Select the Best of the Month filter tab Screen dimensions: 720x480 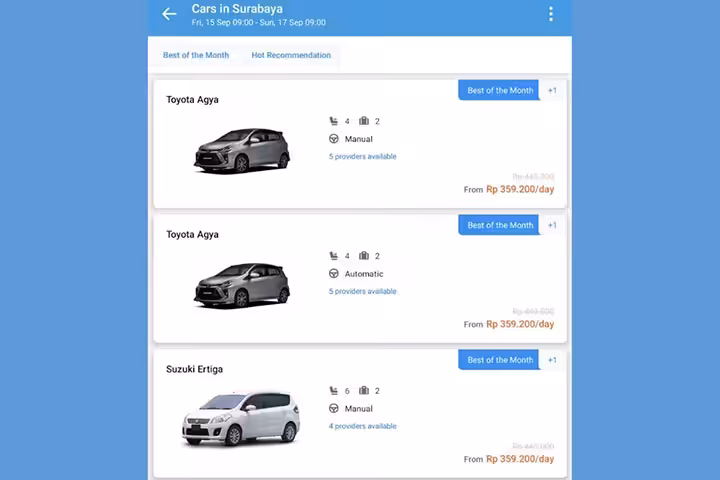(x=196, y=55)
